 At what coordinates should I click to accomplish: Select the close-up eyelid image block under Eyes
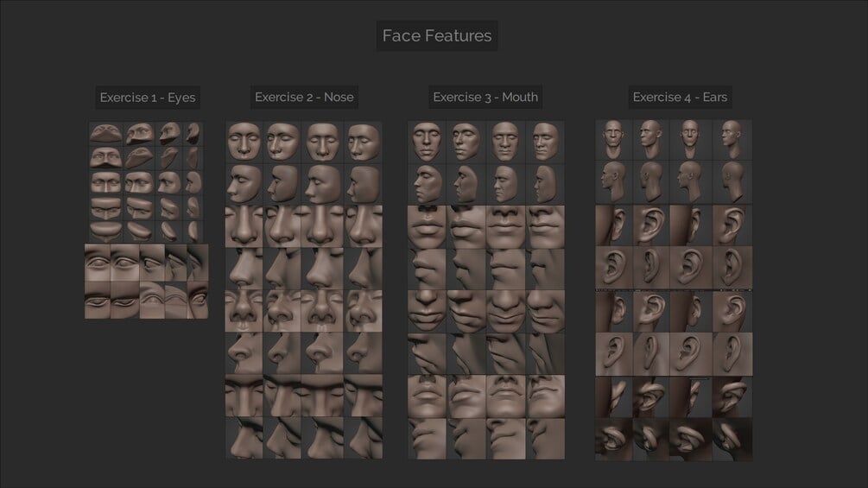click(147, 281)
